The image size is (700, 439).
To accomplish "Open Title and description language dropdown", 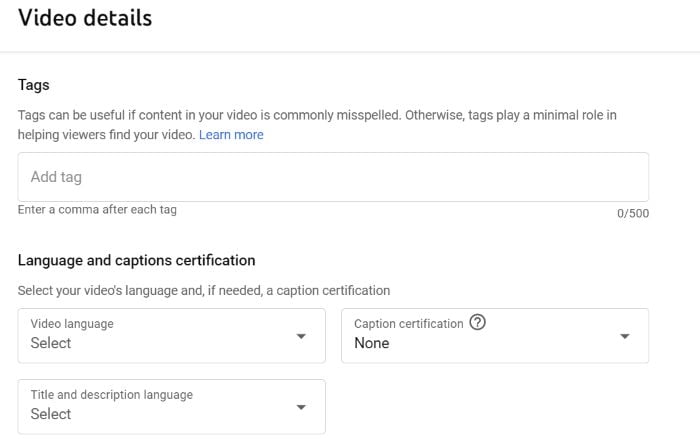I will pos(171,406).
